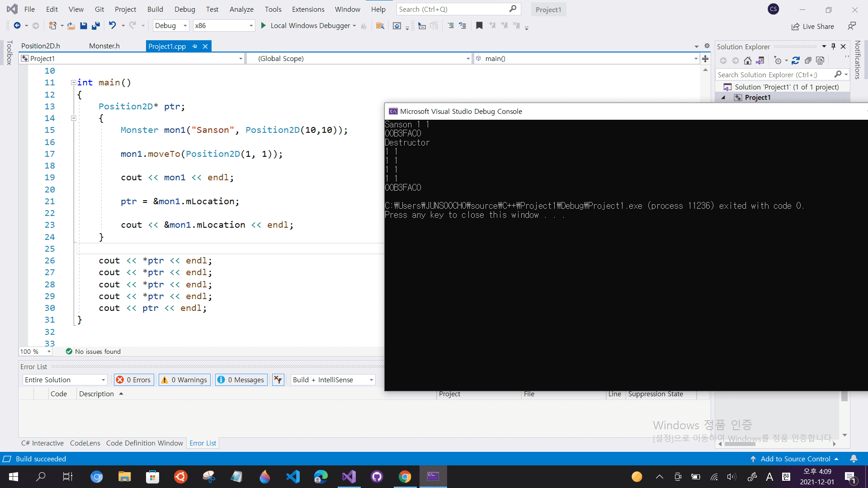Click the Save All toolbar icon
868x488 pixels.
95,26
